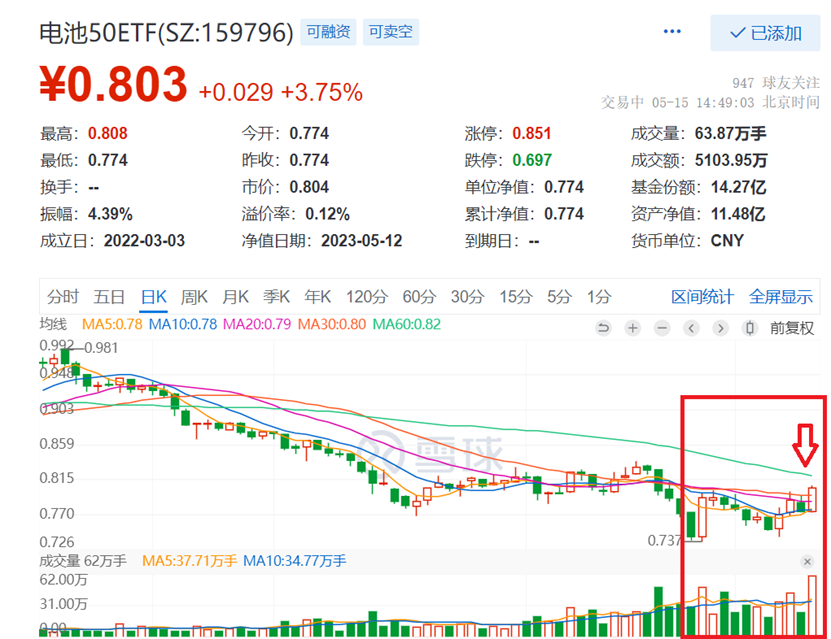
Task: Switch to the 30分 chart tab
Action: [467, 297]
